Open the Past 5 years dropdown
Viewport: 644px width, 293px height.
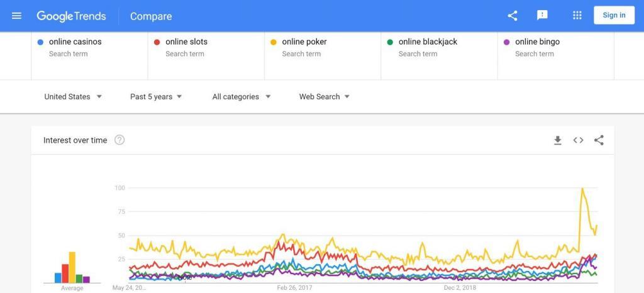coord(156,97)
